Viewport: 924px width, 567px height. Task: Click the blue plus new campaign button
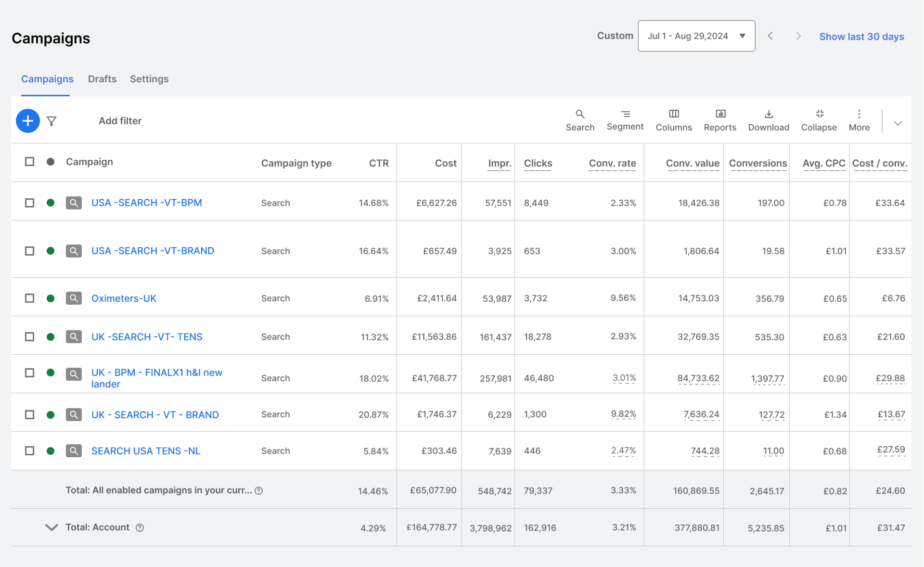28,121
